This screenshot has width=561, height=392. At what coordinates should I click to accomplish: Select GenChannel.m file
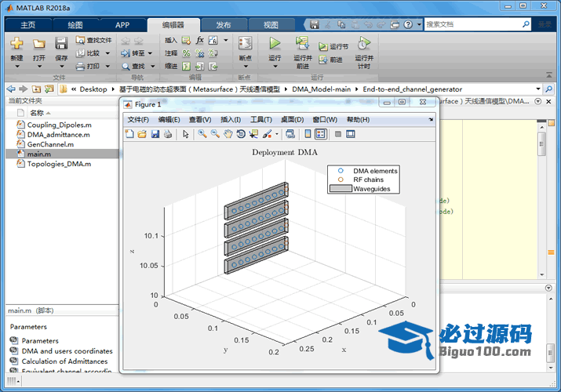coord(50,144)
